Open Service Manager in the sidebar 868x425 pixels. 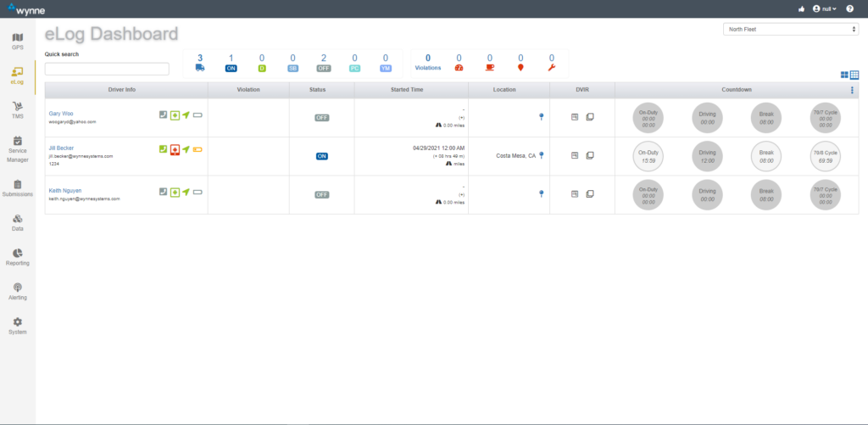click(x=17, y=148)
